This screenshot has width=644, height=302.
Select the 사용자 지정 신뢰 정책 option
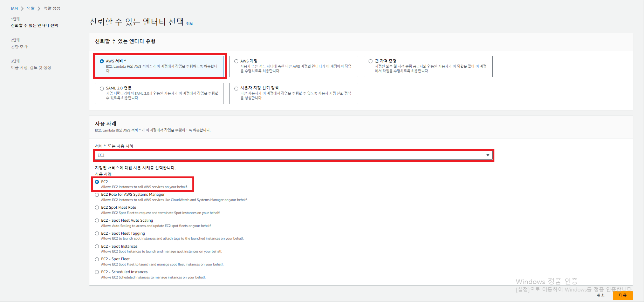click(x=294, y=93)
